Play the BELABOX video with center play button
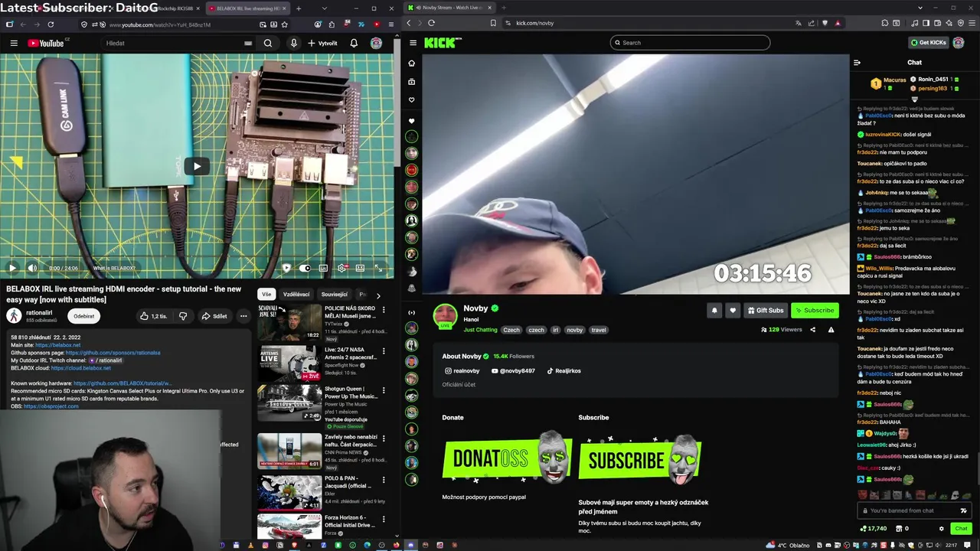 point(197,166)
